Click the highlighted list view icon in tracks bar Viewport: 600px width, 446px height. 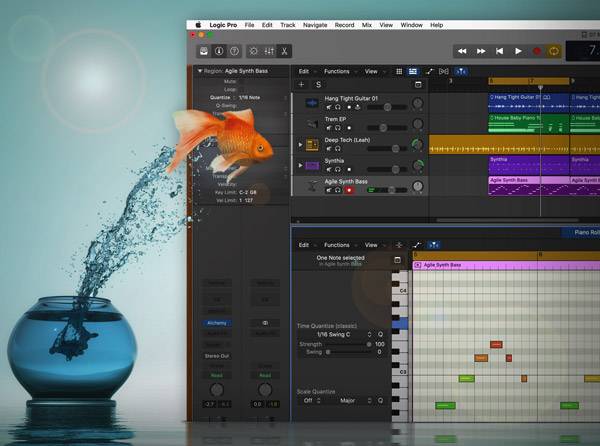(x=413, y=72)
